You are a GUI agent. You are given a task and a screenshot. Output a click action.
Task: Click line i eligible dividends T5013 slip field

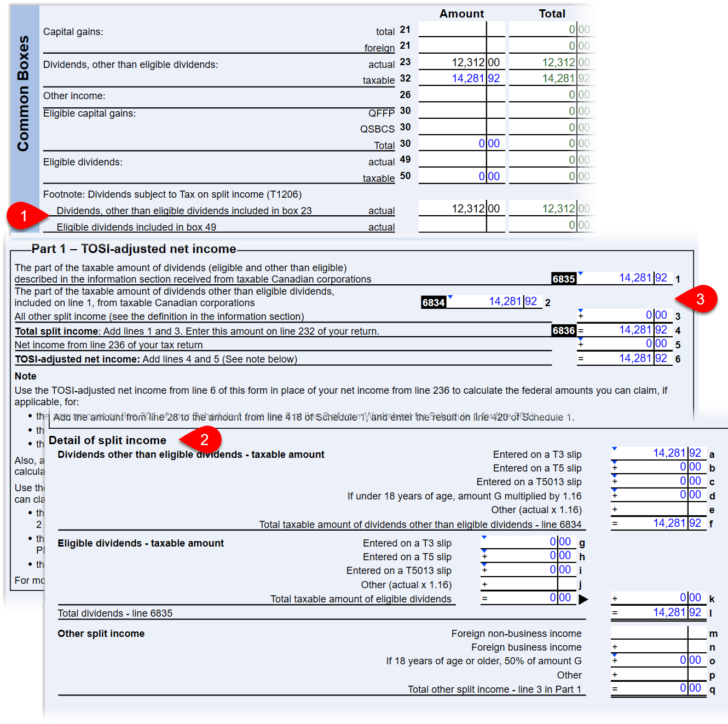coord(529,570)
